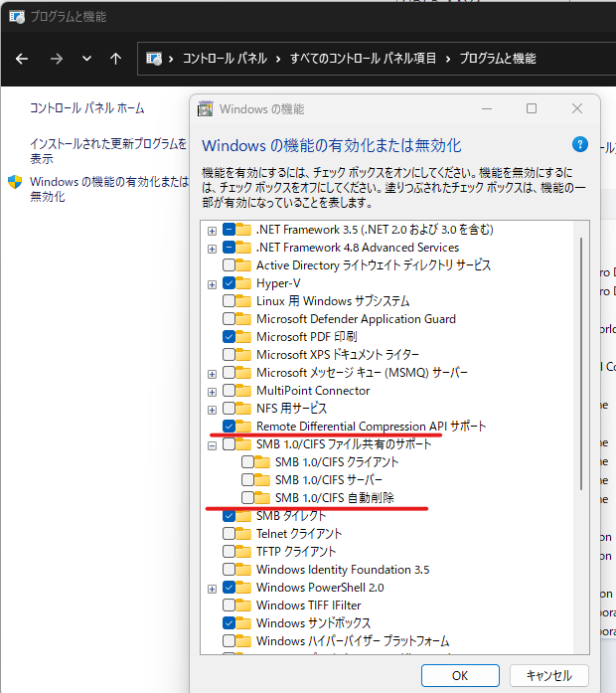The image size is (616, 693).
Task: Click folder icon of Windows TIFF IFilter
Action: point(243,606)
